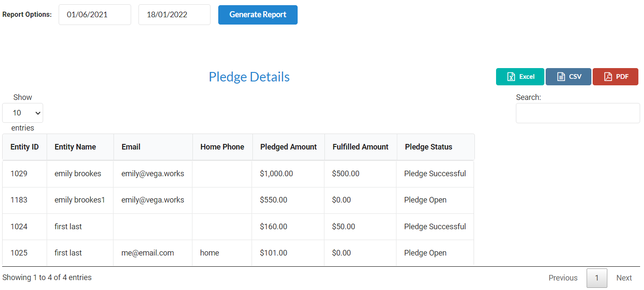Sort by Entity ID column header

25,147
